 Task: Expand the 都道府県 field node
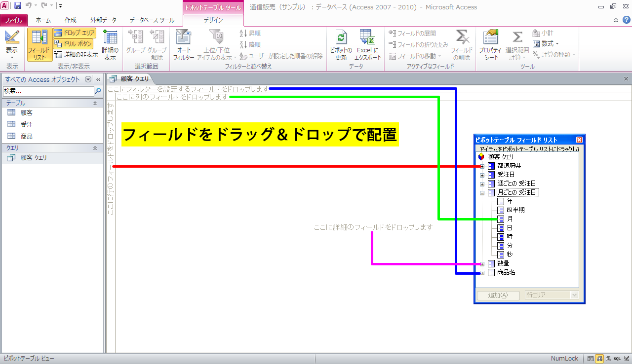point(482,166)
